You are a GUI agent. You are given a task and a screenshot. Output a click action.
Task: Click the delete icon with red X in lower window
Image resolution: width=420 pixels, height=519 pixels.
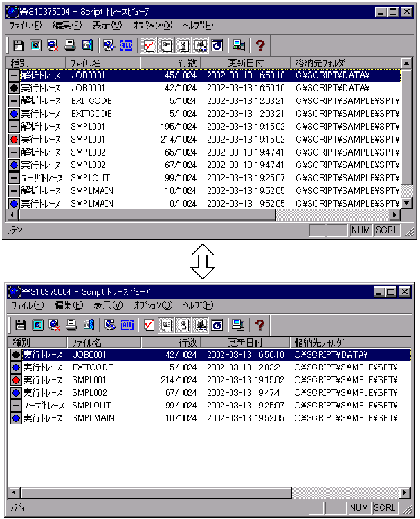pos(54,325)
